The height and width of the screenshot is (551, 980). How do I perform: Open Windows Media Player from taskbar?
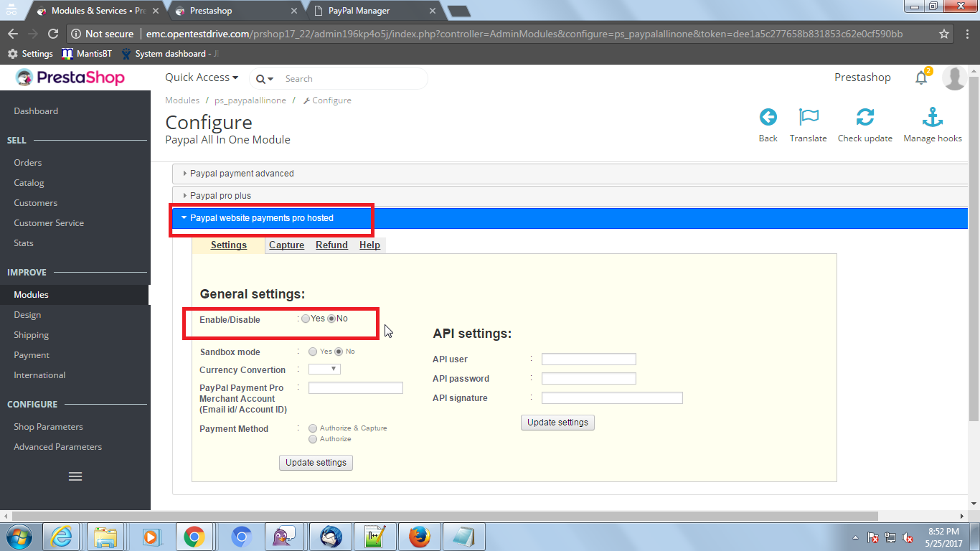(x=150, y=537)
